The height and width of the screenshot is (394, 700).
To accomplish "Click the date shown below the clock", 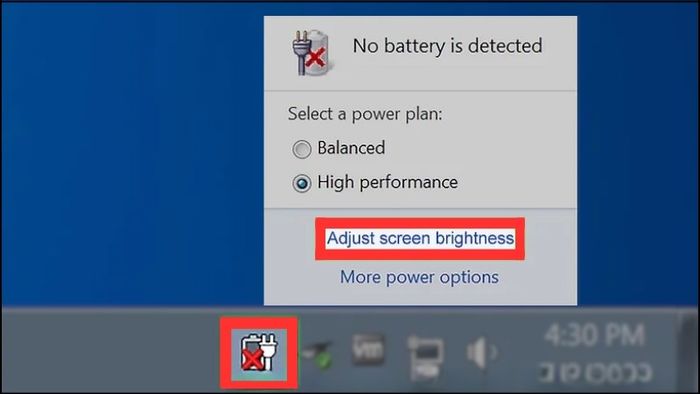I will (596, 372).
